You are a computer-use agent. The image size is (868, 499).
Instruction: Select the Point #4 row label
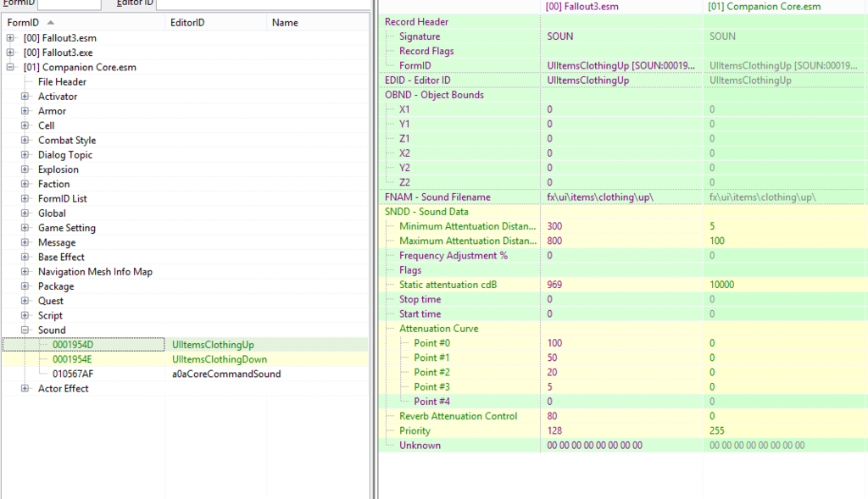coord(431,402)
